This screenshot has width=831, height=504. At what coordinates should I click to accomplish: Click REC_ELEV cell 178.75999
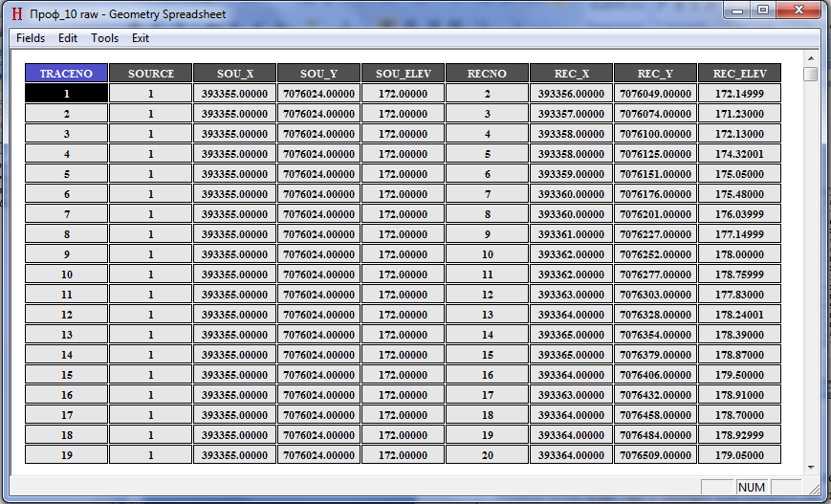(x=740, y=274)
